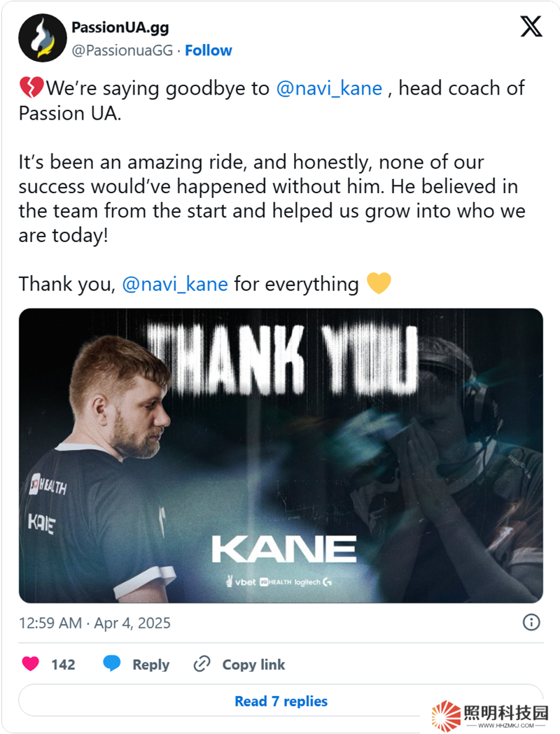Image resolution: width=560 pixels, height=734 pixels.
Task: Open the X logo link
Action: 531,27
